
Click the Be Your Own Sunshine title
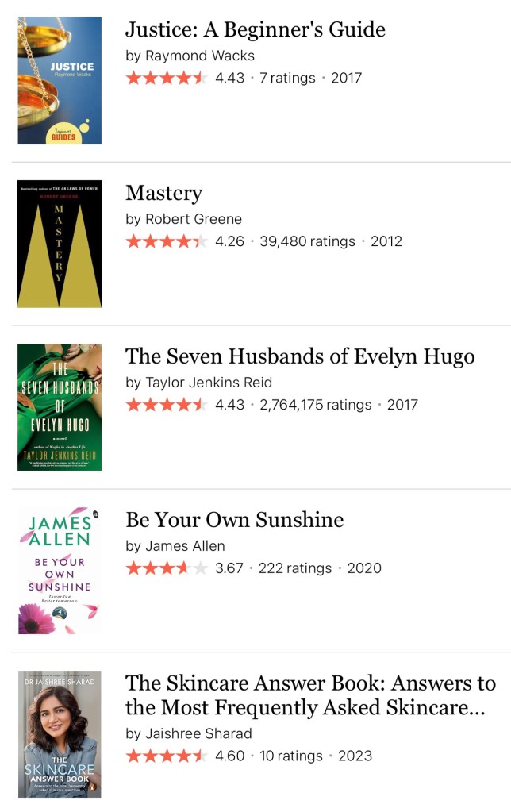[x=234, y=521]
